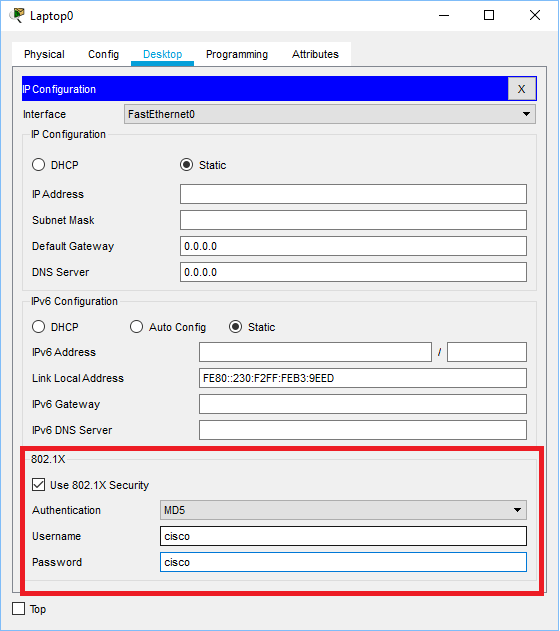Click the Laptop0 window title icon
This screenshot has height=631, width=560.
click(16, 16)
